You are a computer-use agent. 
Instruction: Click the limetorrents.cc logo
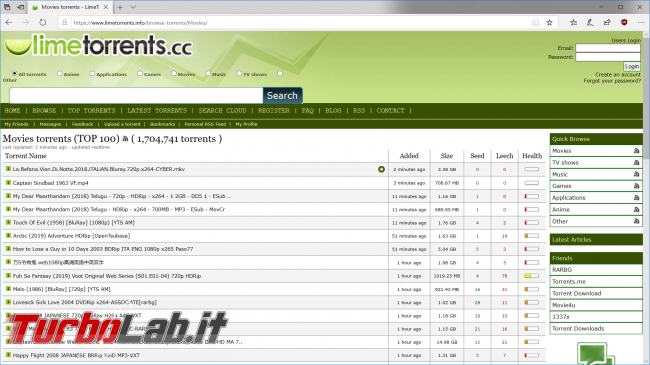(99, 45)
